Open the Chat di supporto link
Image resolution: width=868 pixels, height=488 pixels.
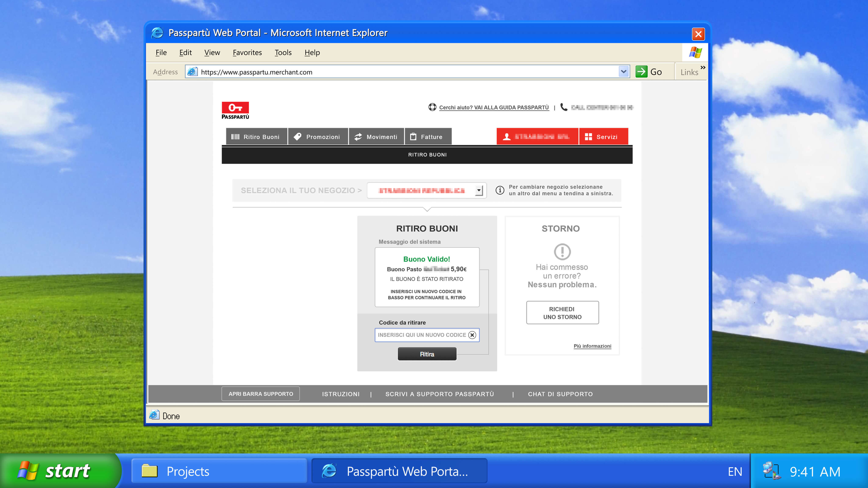point(560,394)
